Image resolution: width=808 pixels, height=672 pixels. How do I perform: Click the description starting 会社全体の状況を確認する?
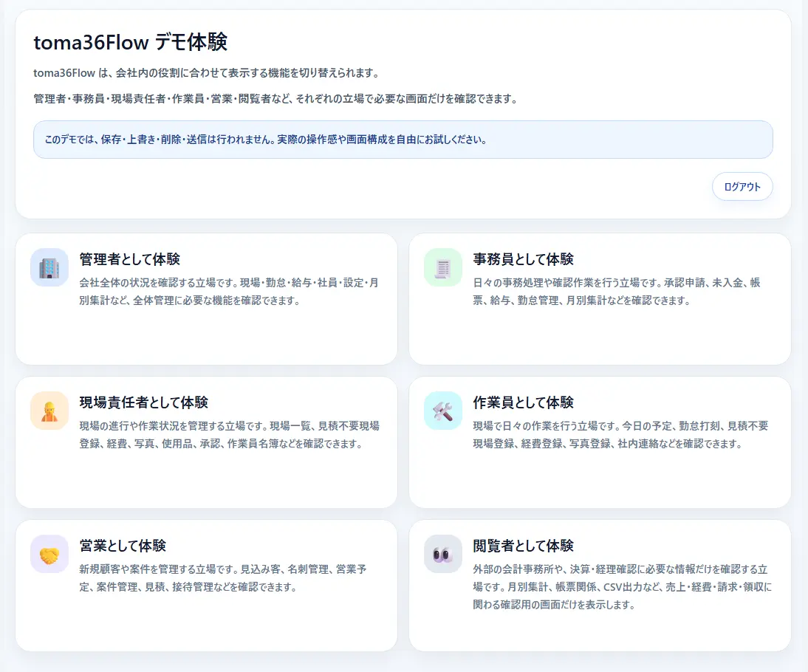click(229, 292)
